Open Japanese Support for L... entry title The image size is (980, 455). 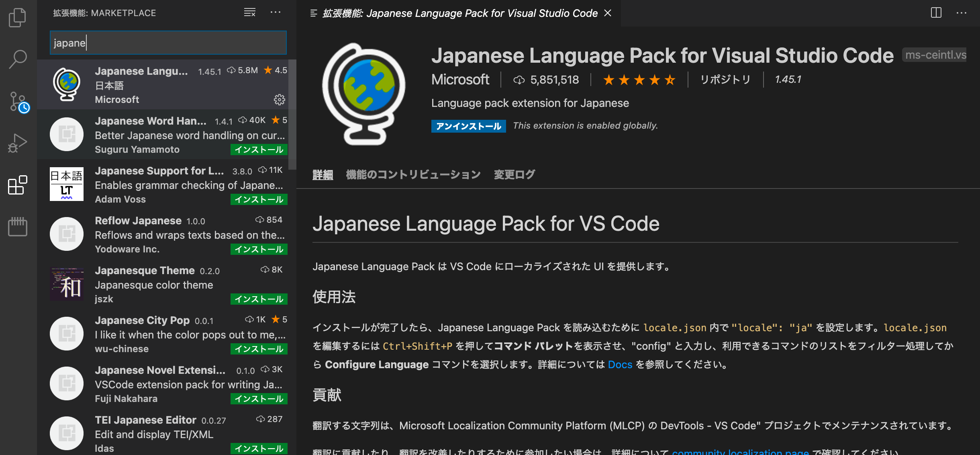pyautogui.click(x=159, y=171)
